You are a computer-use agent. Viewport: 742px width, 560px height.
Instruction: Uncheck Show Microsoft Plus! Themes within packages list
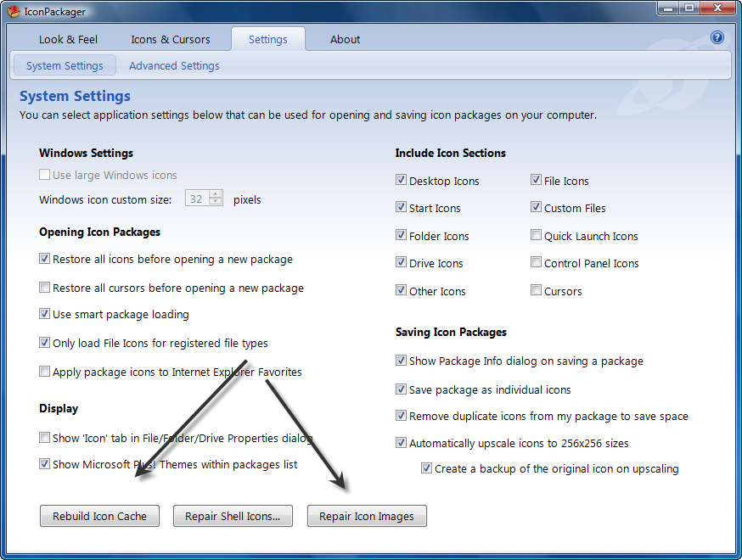coord(44,464)
